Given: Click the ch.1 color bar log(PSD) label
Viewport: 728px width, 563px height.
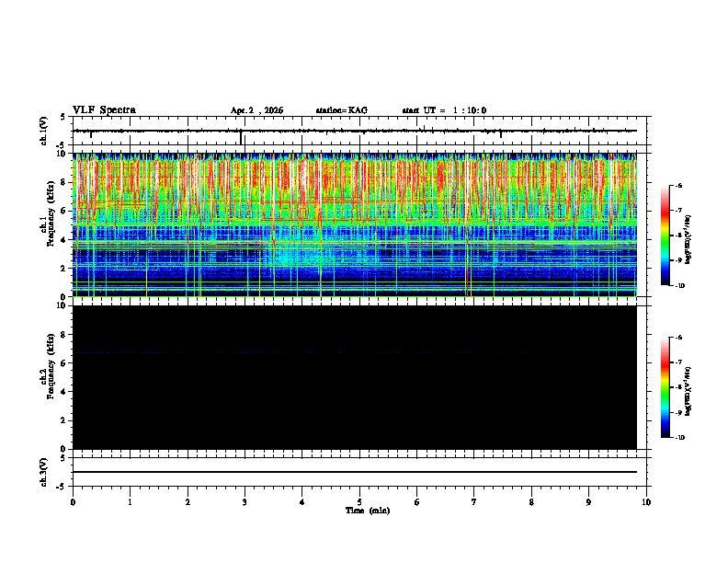Looking at the screenshot, I should [688, 239].
